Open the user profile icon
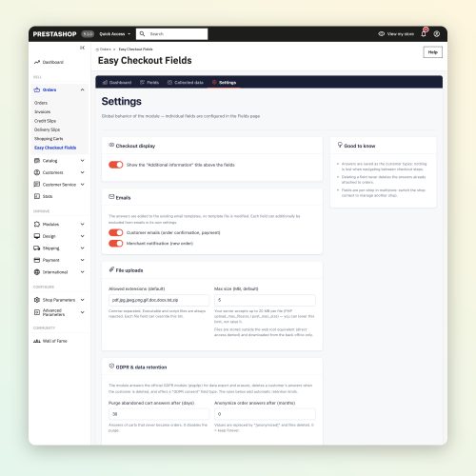The image size is (476, 476). [x=437, y=34]
